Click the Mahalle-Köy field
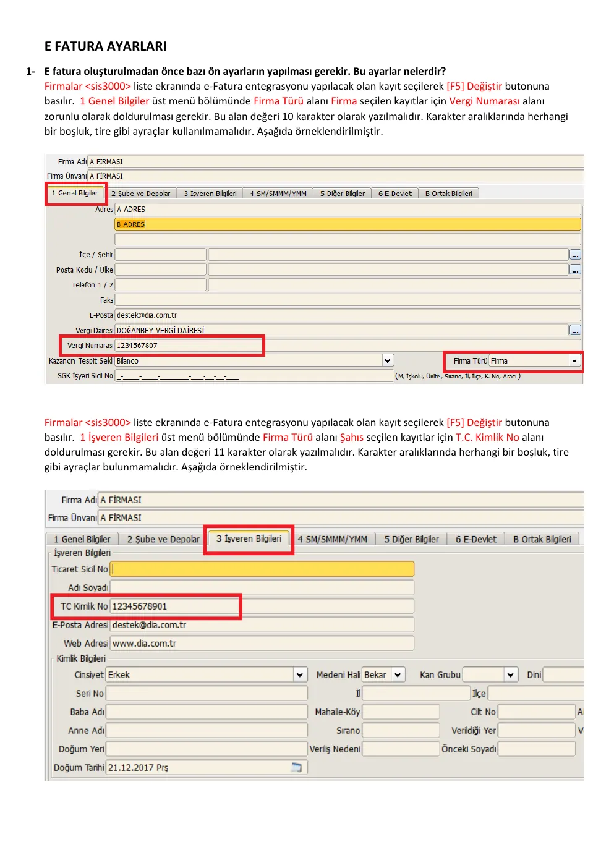 coord(401,712)
